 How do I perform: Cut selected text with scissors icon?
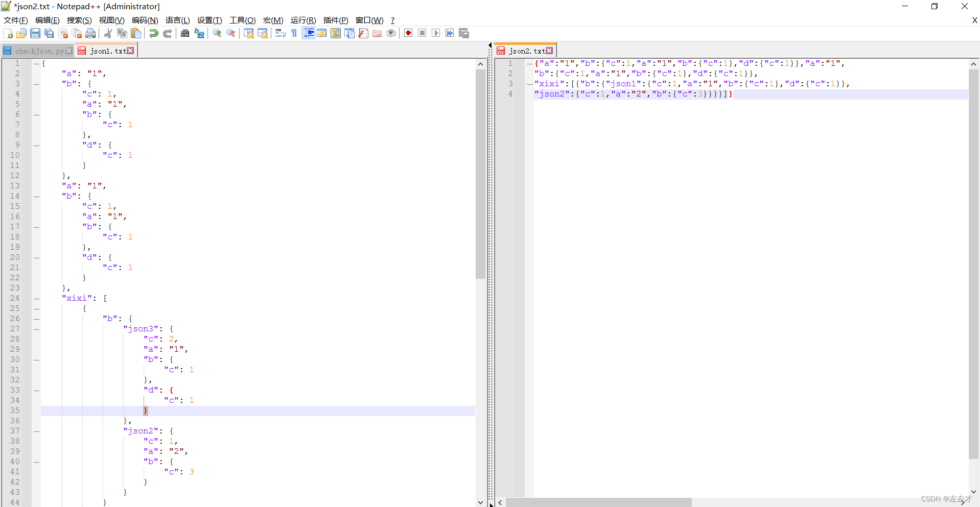click(x=108, y=33)
